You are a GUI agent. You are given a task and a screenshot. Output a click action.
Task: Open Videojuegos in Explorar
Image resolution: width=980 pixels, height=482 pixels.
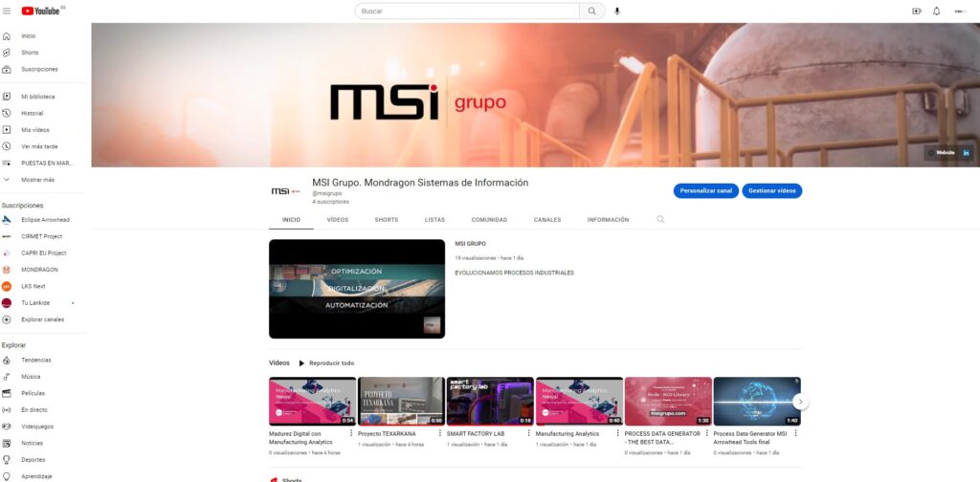(37, 427)
